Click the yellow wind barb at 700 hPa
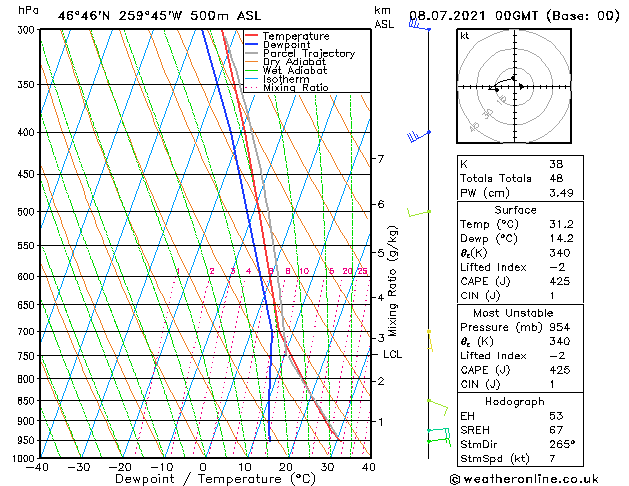The width and height of the screenshot is (629, 486). [x=430, y=340]
